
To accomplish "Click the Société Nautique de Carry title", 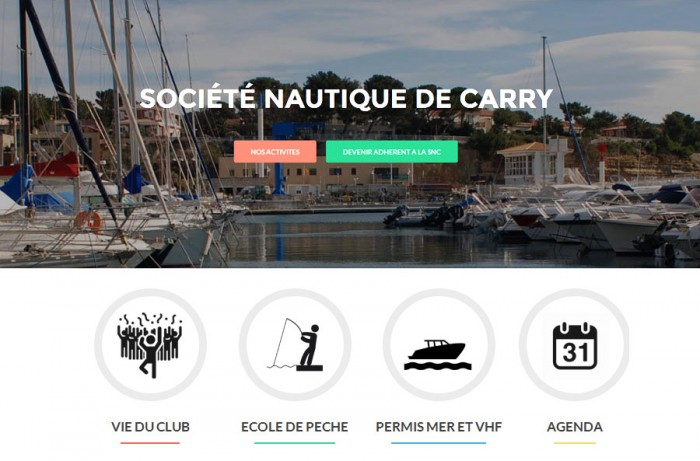I will [x=346, y=99].
